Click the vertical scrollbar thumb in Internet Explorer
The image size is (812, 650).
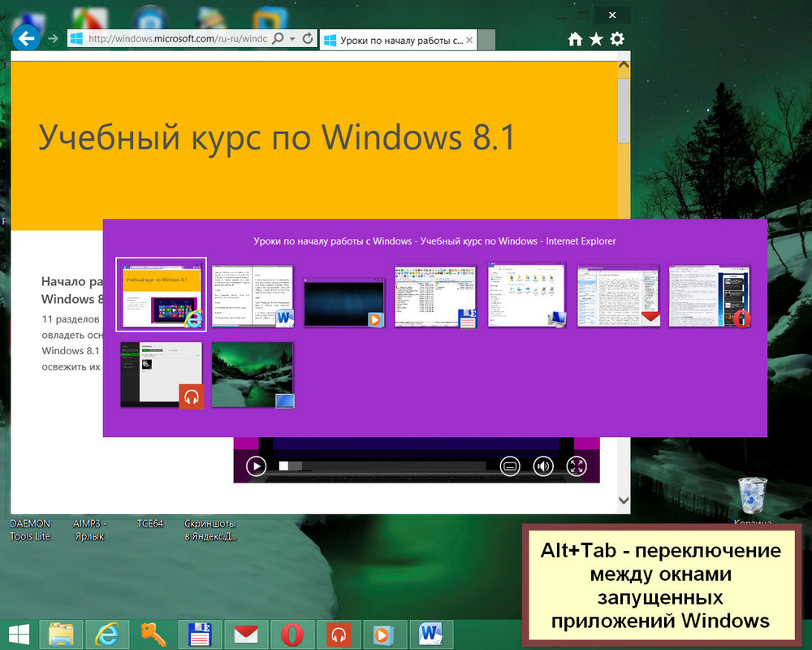tap(624, 110)
